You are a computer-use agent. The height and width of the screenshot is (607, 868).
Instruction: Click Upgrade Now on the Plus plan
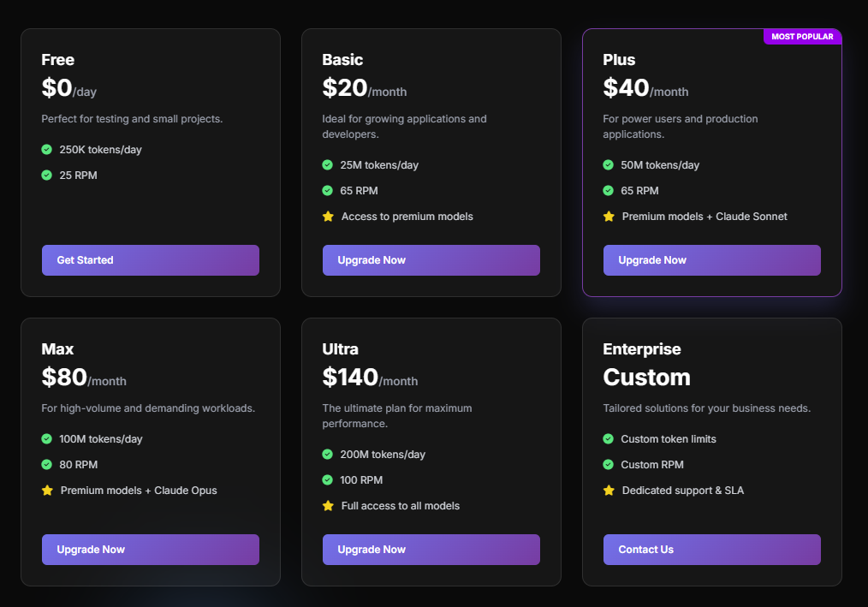click(711, 260)
